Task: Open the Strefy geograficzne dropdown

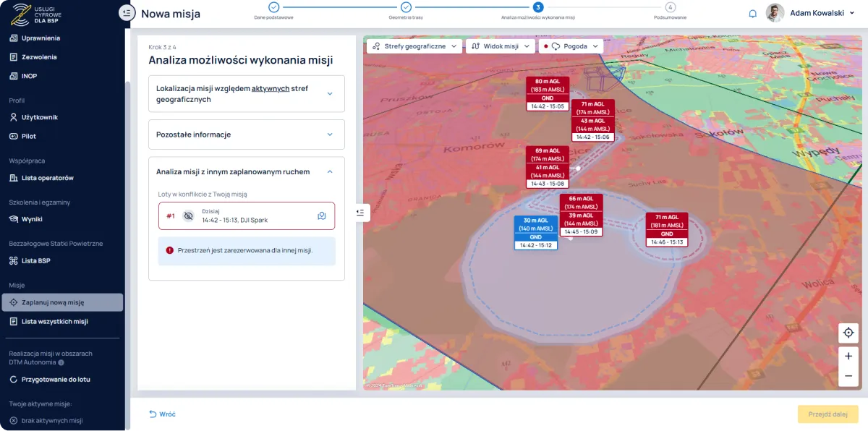Action: tap(414, 46)
